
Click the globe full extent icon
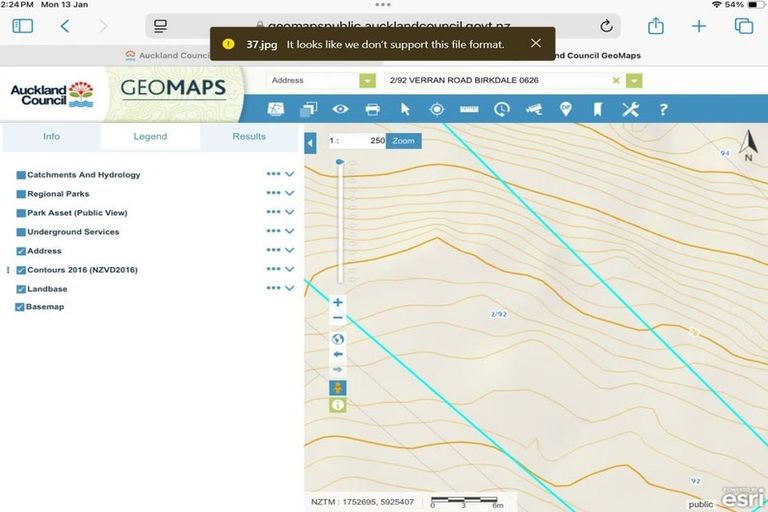tap(338, 339)
